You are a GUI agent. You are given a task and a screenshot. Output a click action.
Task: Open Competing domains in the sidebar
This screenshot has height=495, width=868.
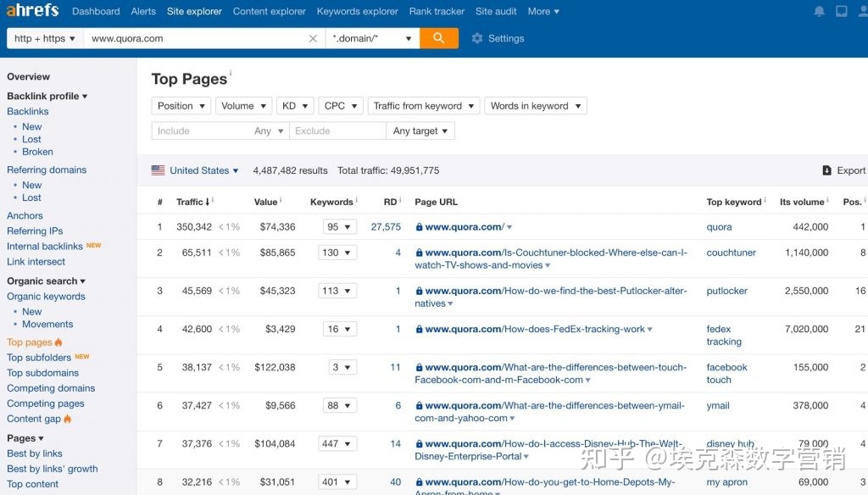51,388
